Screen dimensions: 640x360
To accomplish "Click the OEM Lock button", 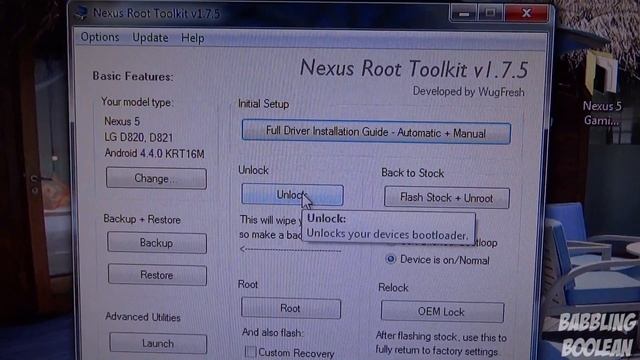I will 442,312.
